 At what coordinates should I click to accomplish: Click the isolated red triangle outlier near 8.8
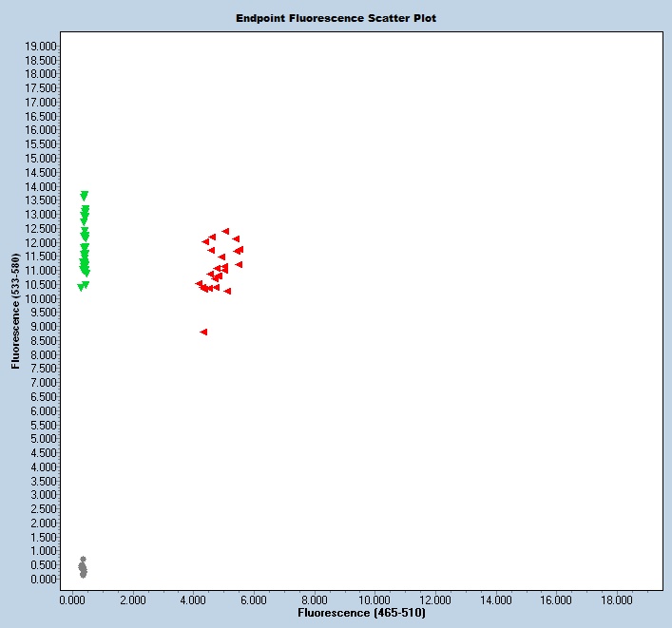click(x=203, y=332)
